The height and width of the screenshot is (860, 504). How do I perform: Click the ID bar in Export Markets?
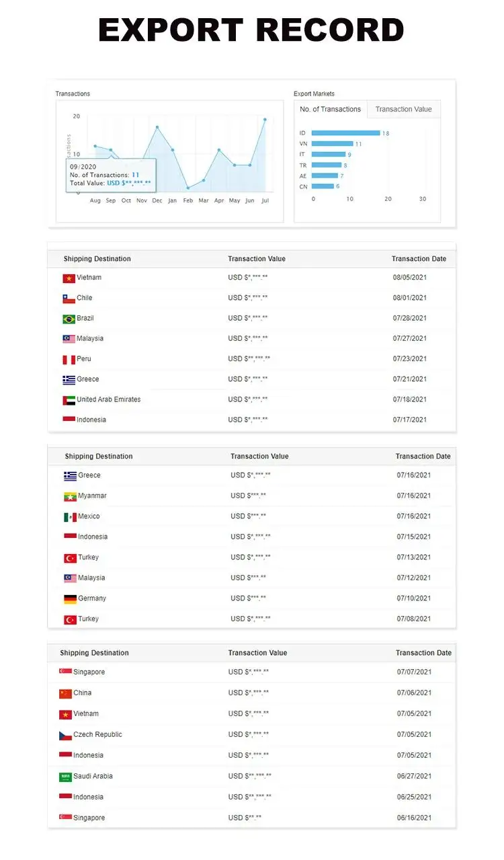pyautogui.click(x=346, y=133)
